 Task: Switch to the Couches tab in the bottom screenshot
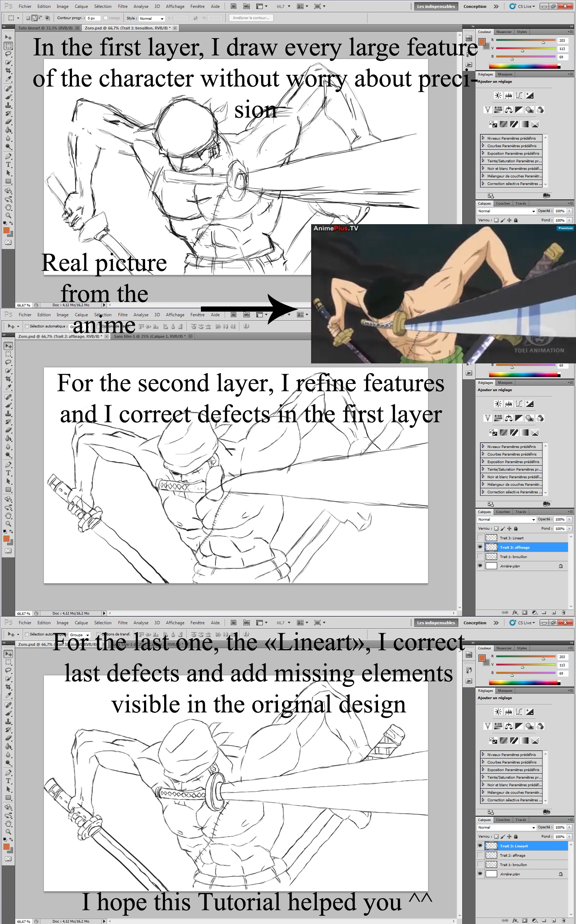pos(503,820)
